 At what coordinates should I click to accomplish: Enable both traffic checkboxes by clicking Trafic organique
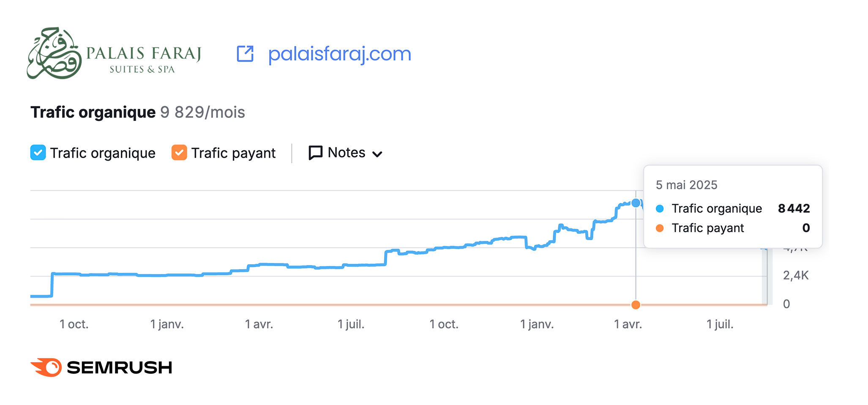tap(38, 153)
